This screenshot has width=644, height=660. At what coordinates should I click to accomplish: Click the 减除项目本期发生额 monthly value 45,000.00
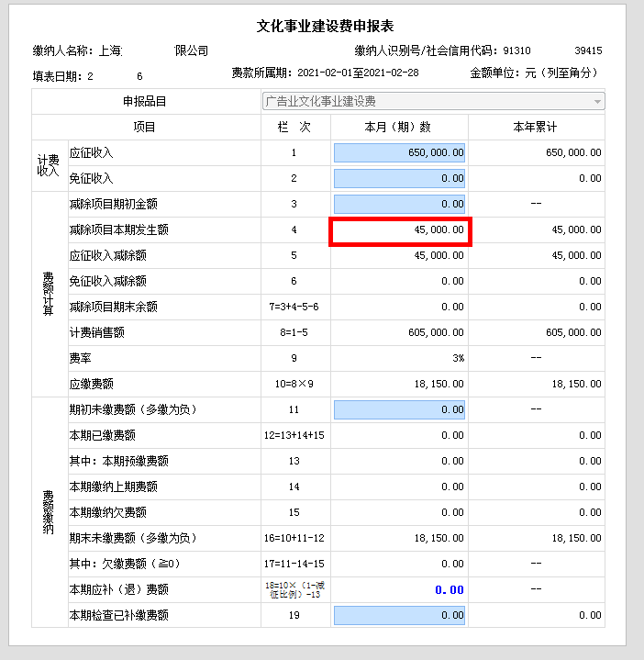[439, 229]
